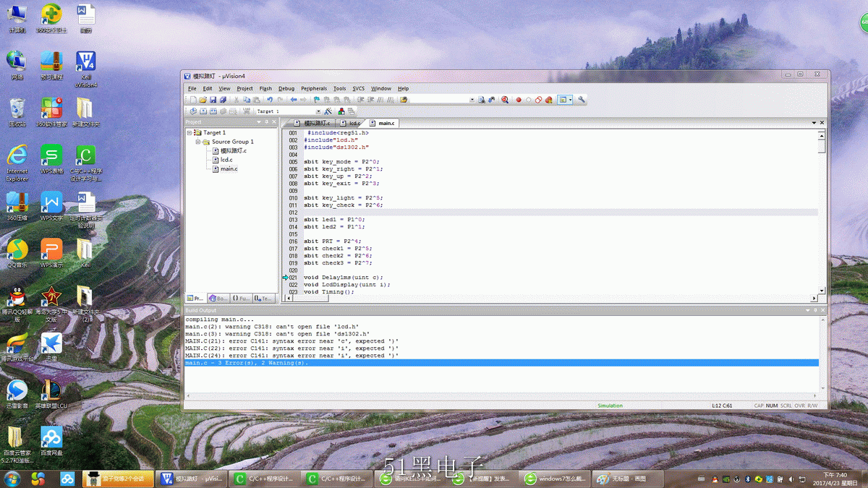Open the Tools menu

click(x=339, y=88)
